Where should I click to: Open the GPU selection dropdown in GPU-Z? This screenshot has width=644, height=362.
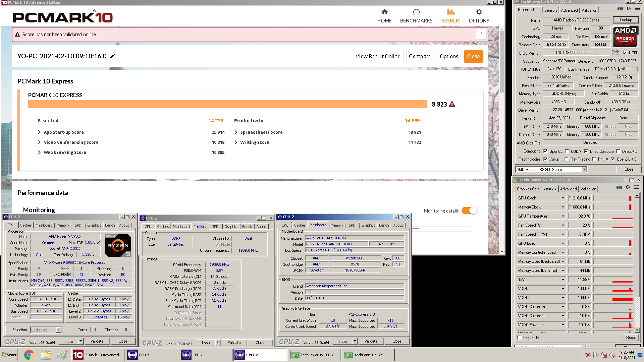pos(584,170)
